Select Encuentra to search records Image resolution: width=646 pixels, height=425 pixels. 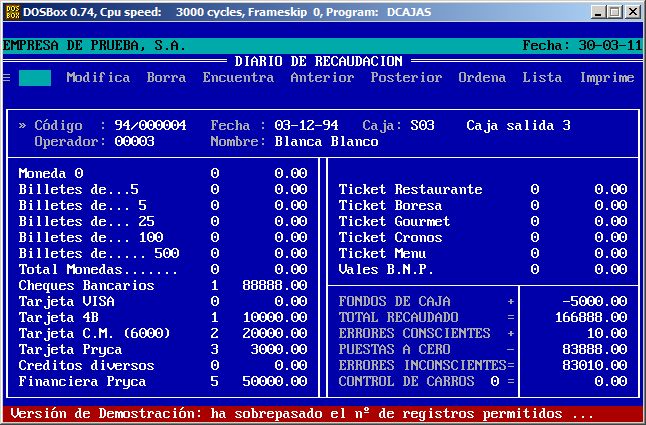[238, 78]
